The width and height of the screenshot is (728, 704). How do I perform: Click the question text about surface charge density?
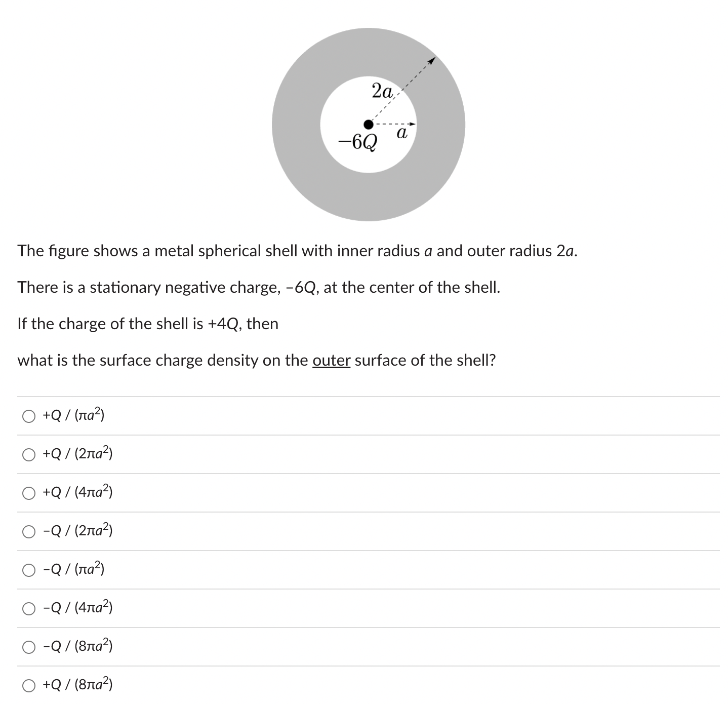coord(257,361)
